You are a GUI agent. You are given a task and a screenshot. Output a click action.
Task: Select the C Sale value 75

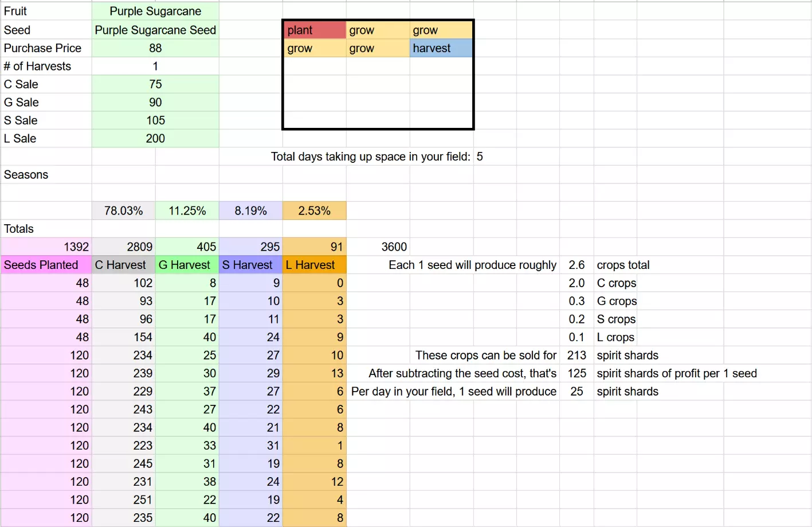pyautogui.click(x=155, y=84)
